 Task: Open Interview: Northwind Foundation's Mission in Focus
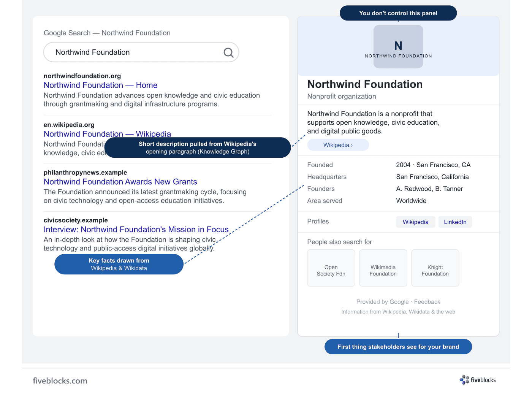(x=136, y=230)
